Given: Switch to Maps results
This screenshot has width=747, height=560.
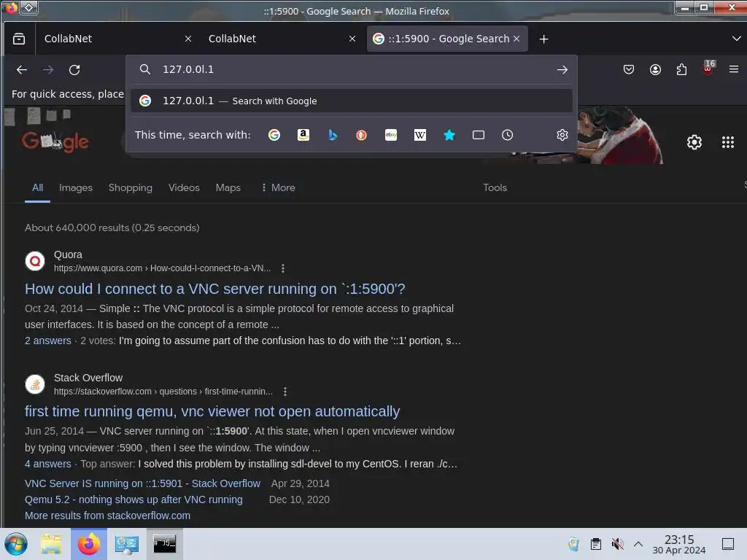Looking at the screenshot, I should pos(228,187).
